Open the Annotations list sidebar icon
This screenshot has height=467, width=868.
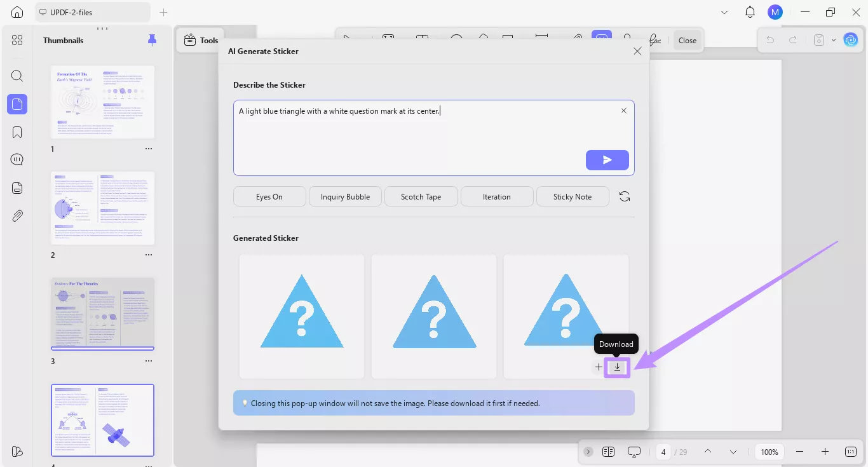(x=17, y=159)
